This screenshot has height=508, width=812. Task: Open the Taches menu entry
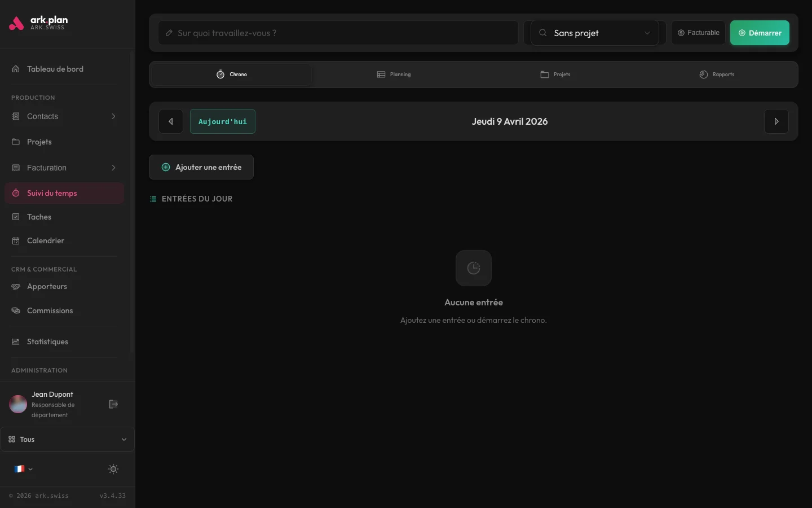pos(39,217)
